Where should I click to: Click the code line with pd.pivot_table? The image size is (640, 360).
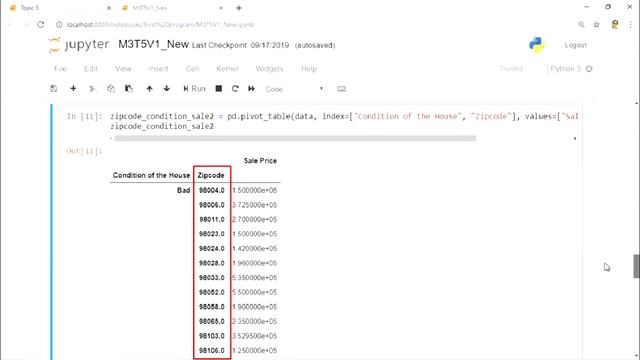(x=344, y=116)
